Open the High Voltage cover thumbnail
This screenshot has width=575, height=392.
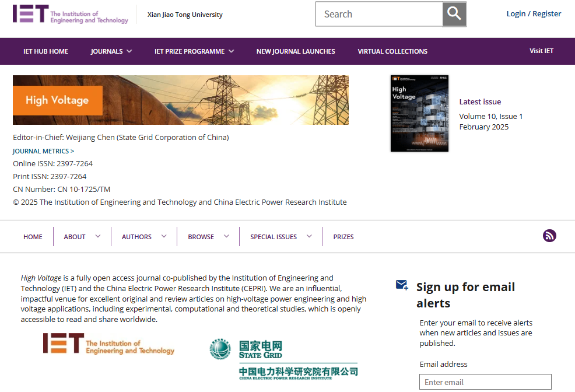(x=419, y=113)
